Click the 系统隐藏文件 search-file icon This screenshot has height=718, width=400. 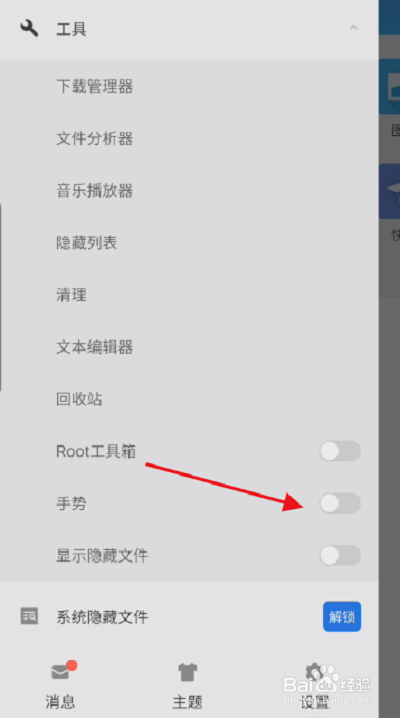(x=29, y=616)
